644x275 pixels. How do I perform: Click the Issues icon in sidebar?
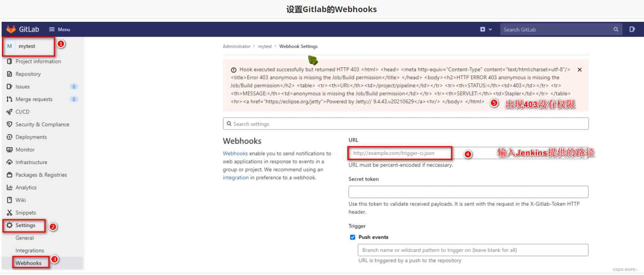point(10,86)
